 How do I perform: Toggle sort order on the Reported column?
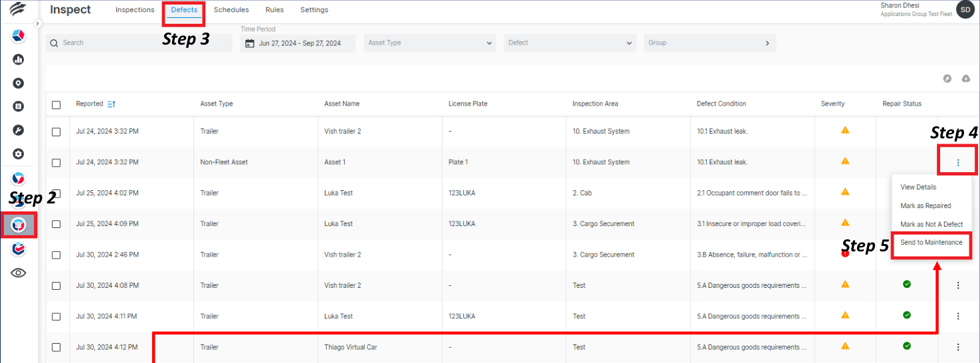112,104
